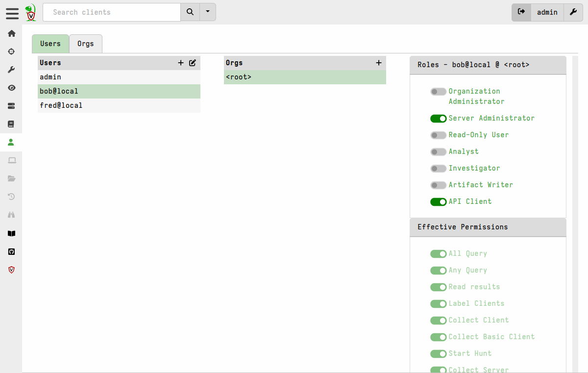Click the eye icon in the sidebar
This screenshot has height=373, width=588.
coord(11,88)
